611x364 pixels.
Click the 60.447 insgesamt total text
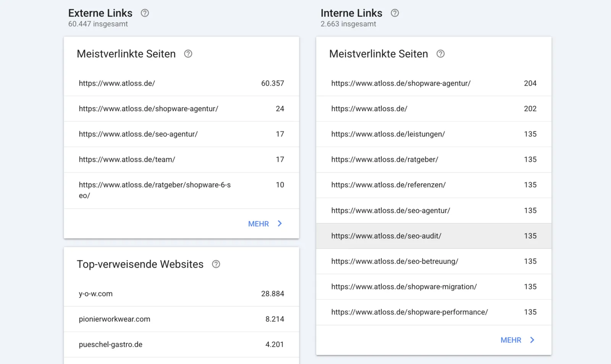(x=98, y=24)
